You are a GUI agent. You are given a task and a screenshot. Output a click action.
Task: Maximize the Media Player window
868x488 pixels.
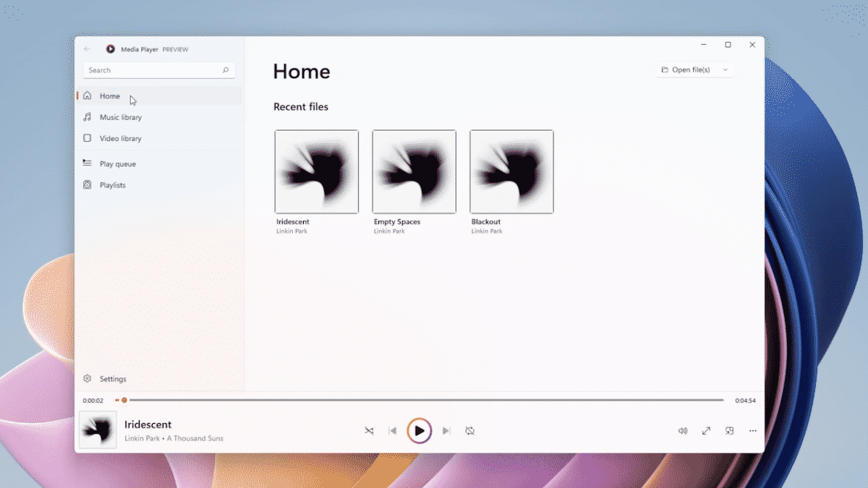[728, 45]
